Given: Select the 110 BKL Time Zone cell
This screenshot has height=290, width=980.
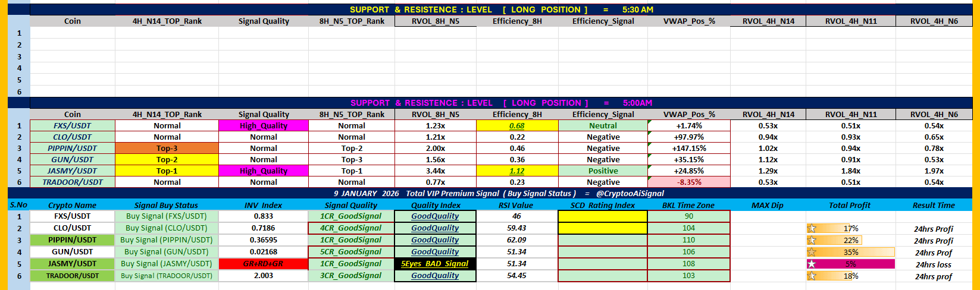Looking at the screenshot, I should point(688,240).
